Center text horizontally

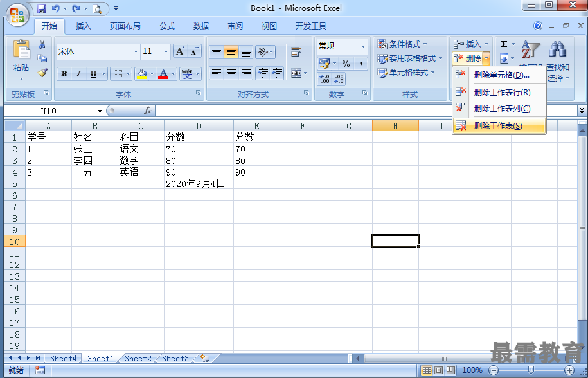pos(231,73)
